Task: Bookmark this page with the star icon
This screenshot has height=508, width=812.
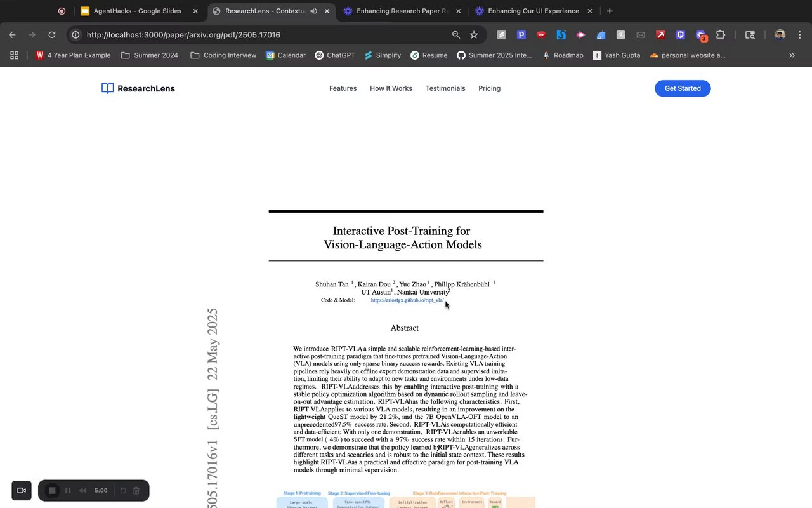Action: [474, 35]
